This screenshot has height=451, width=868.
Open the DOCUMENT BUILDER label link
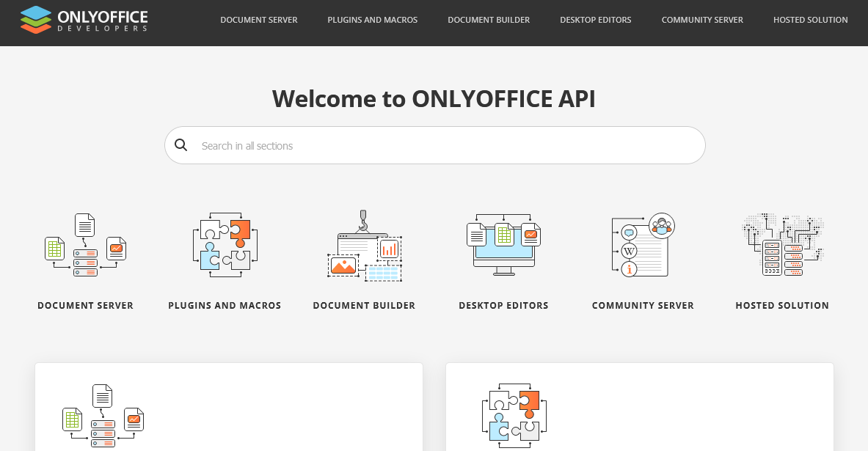click(x=364, y=306)
